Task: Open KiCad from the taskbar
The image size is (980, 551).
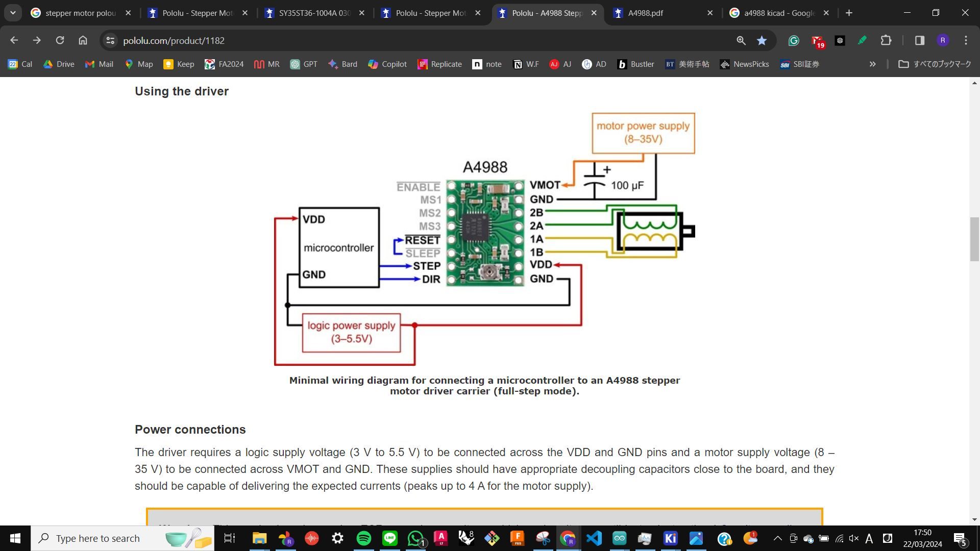Action: [x=670, y=538]
